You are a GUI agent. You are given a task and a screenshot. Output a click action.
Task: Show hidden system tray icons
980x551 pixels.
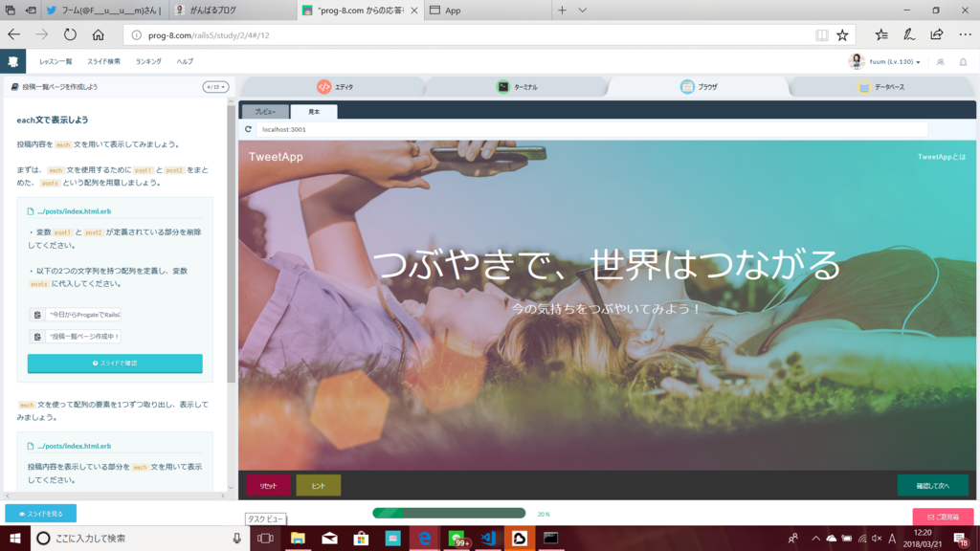(815, 538)
